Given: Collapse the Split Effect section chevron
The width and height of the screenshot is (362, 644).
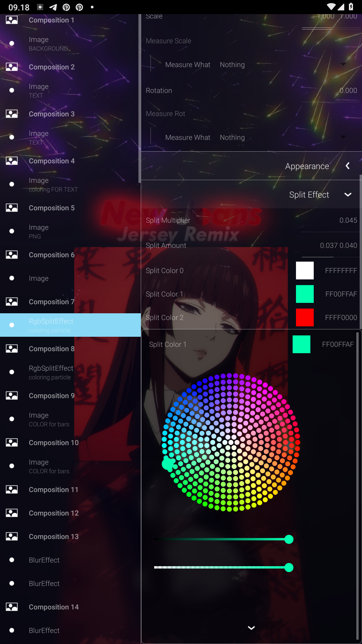Looking at the screenshot, I should pyautogui.click(x=348, y=195).
